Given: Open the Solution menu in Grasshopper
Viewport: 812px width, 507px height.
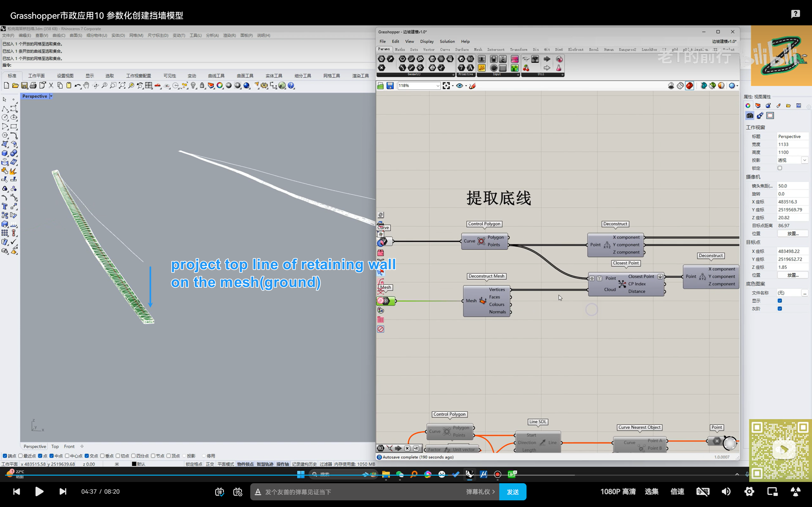Looking at the screenshot, I should click(447, 41).
